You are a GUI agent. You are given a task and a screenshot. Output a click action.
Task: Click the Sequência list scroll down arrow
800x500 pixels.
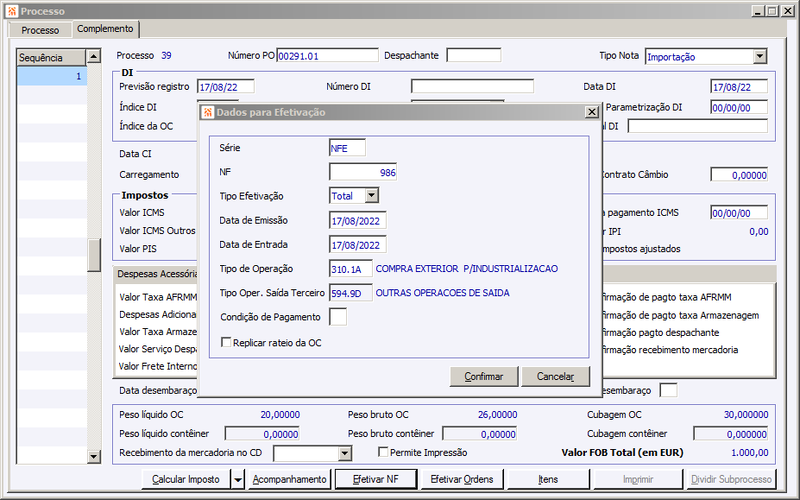coord(93,457)
